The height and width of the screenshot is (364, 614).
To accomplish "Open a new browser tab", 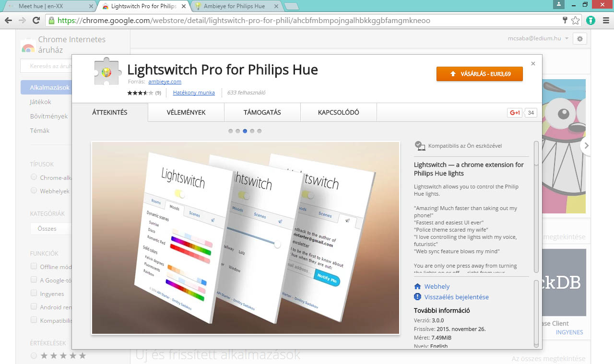I will pos(291,6).
